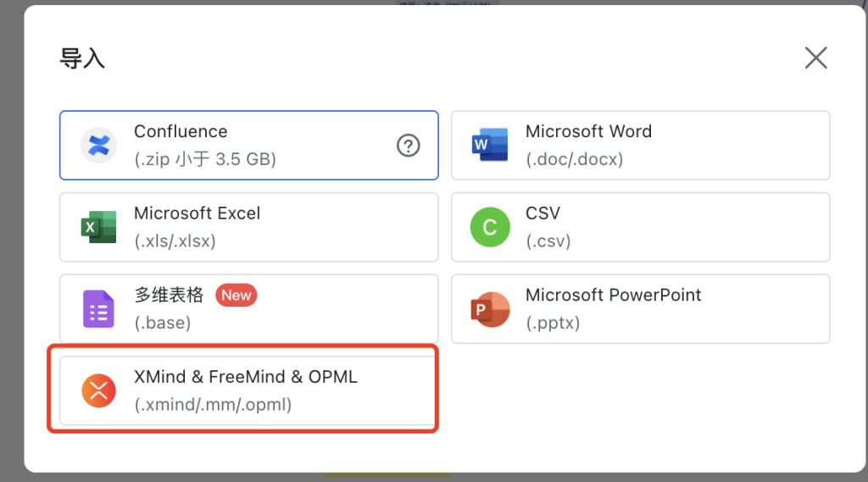Select the green Microsoft Excel icon
Viewport: 868px width, 482px height.
coord(98,227)
